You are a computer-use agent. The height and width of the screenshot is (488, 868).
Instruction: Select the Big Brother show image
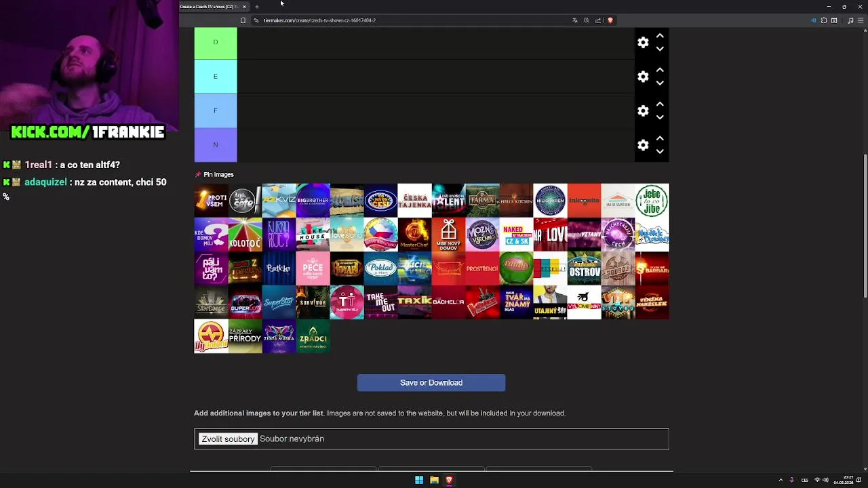(x=313, y=201)
